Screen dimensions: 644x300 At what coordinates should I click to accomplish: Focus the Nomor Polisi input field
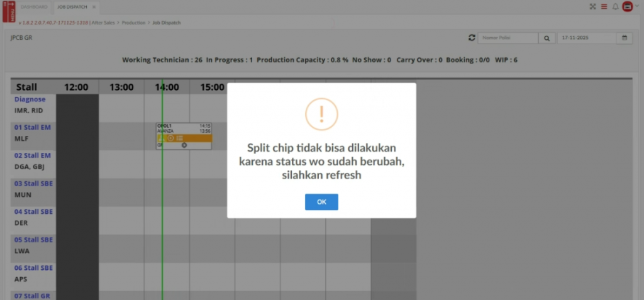508,38
